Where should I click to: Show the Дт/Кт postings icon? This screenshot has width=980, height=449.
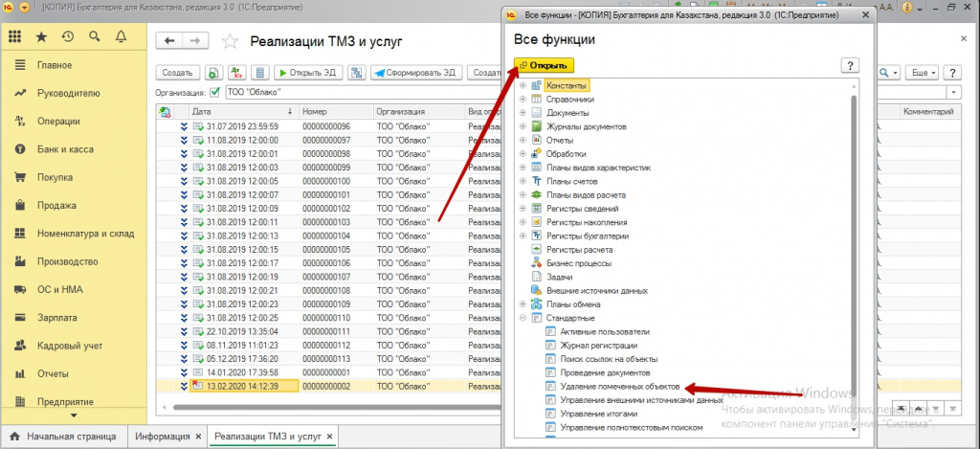(237, 73)
